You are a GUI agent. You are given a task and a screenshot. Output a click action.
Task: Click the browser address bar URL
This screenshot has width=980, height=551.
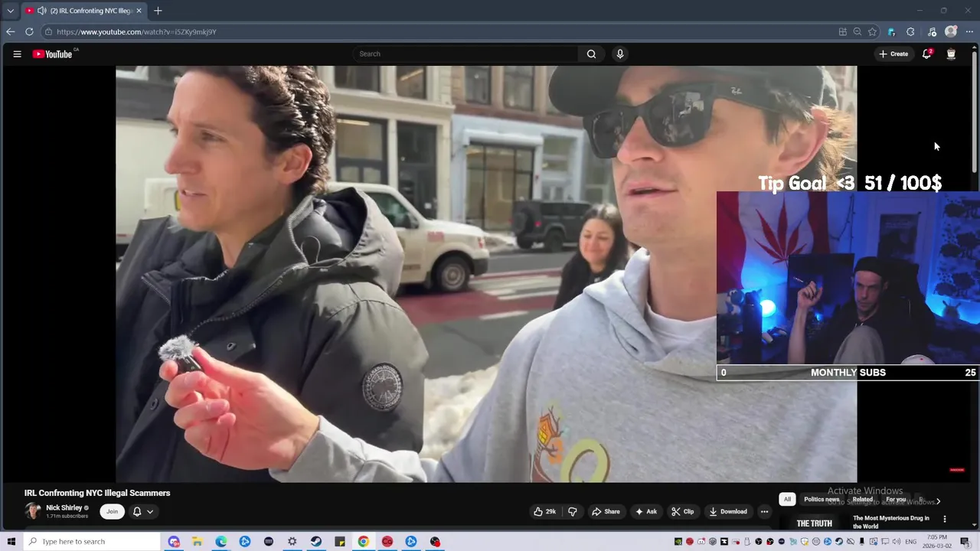click(x=136, y=32)
